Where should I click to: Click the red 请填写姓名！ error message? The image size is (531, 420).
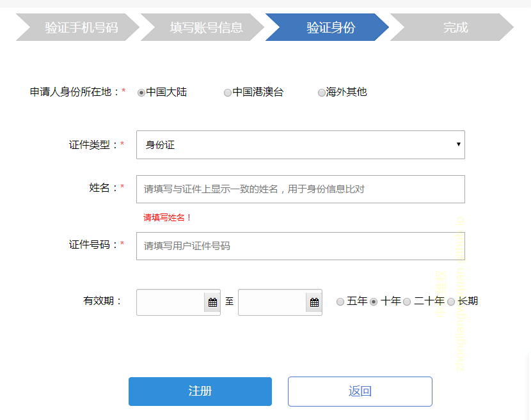pyautogui.click(x=167, y=217)
